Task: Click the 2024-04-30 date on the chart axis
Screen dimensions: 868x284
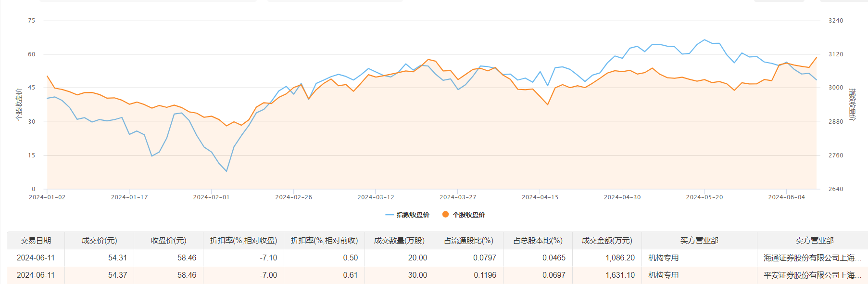Action: pyautogui.click(x=622, y=197)
